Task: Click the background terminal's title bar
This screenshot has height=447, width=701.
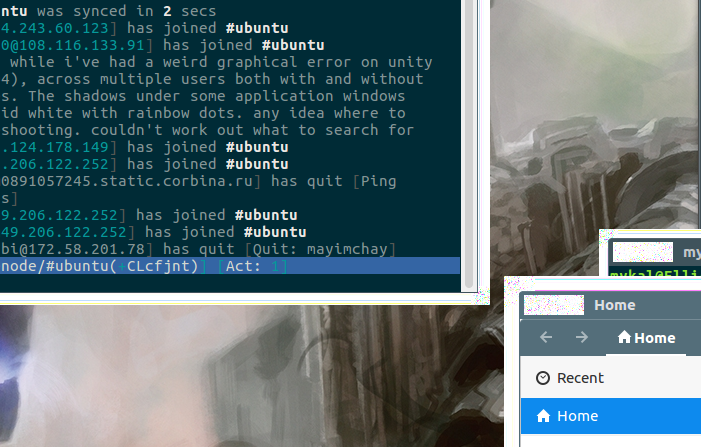Action: tap(655, 253)
